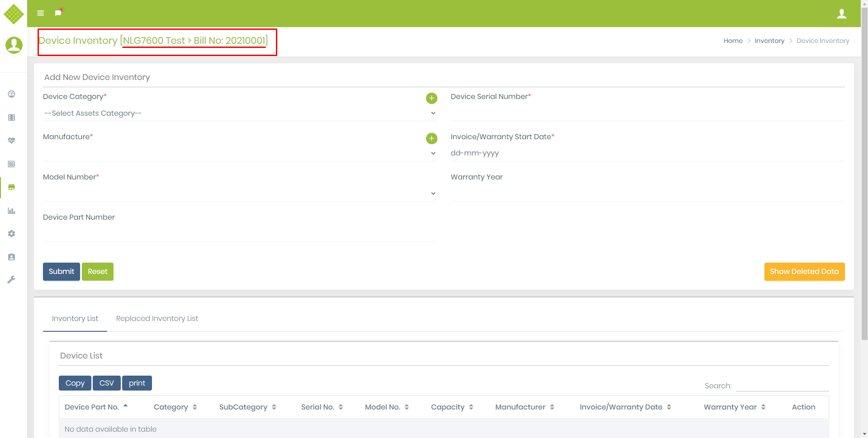Click the green plus beside Device Category
The height and width of the screenshot is (438, 868).
[432, 98]
